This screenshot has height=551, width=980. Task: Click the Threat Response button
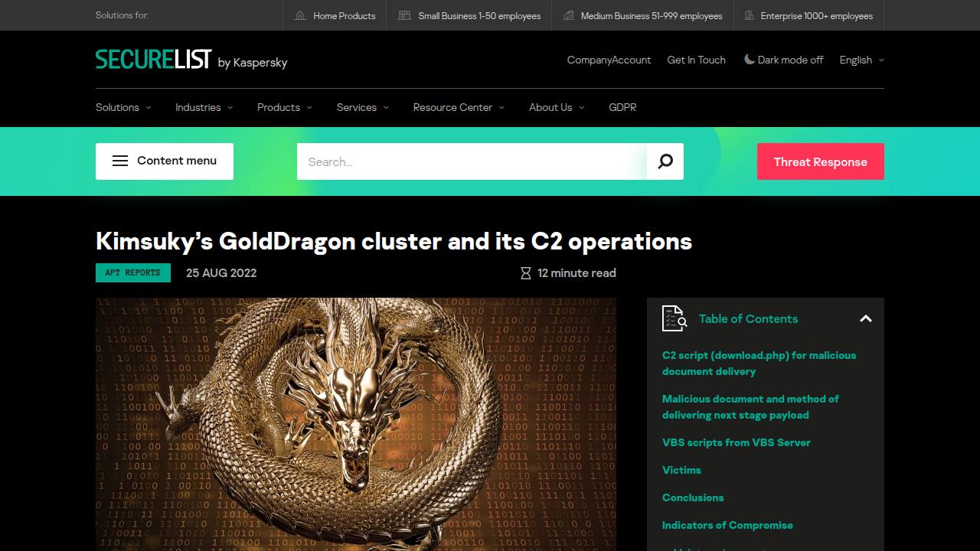click(821, 161)
